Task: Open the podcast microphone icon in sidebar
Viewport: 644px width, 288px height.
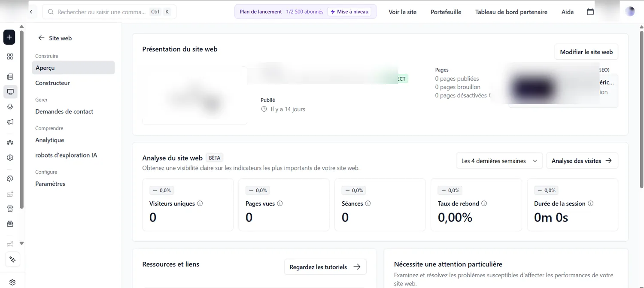Action: (x=10, y=107)
